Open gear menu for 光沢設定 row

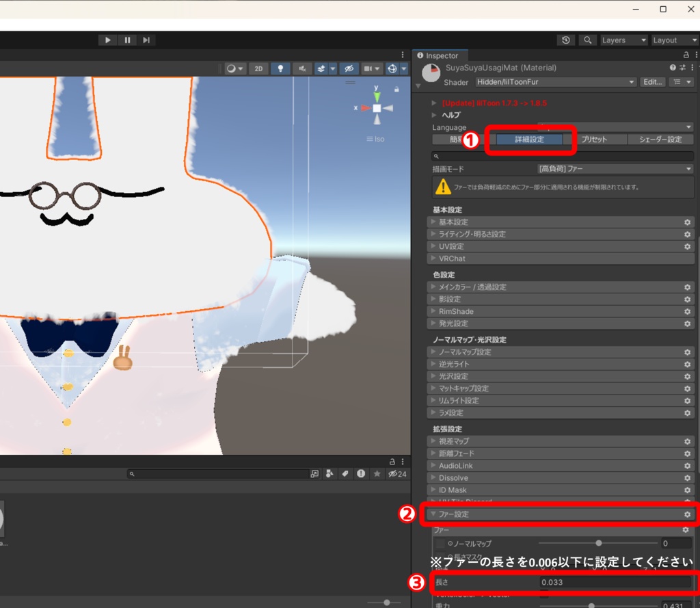pos(688,376)
